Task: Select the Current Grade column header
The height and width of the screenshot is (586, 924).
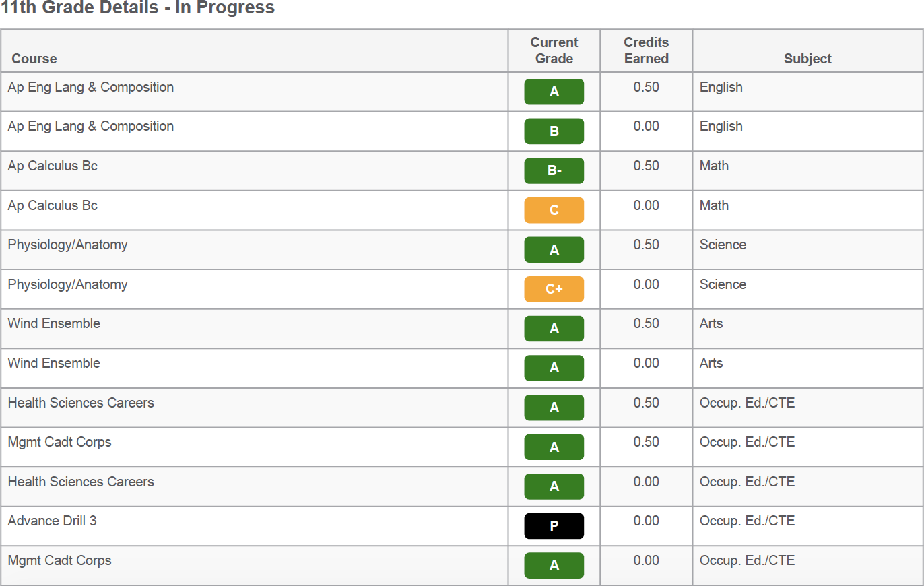Action: (554, 51)
